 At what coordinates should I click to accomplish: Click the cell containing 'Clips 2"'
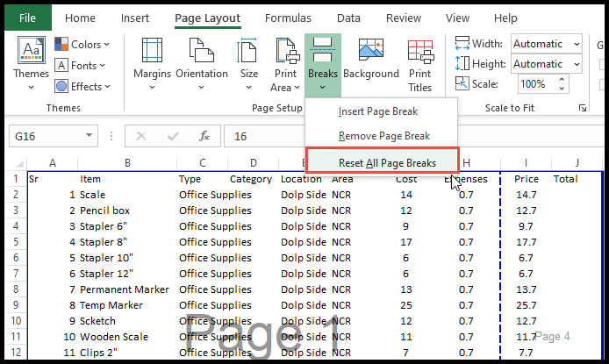click(x=127, y=353)
